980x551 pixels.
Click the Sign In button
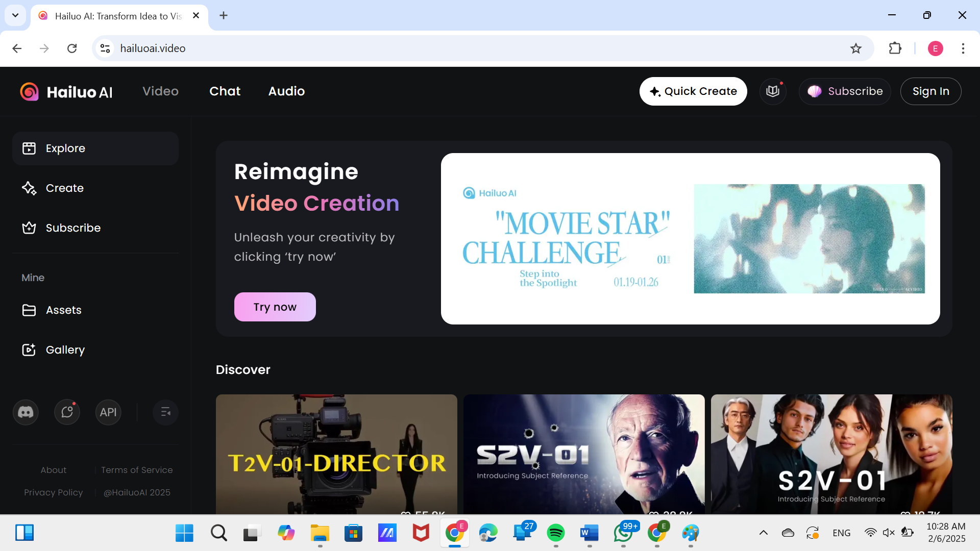click(x=930, y=91)
